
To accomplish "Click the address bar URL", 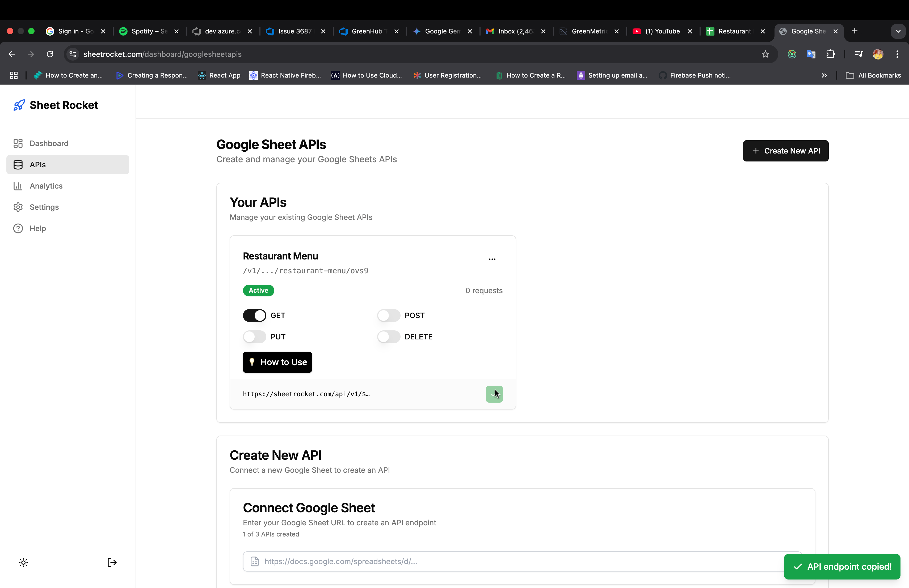I will (162, 54).
